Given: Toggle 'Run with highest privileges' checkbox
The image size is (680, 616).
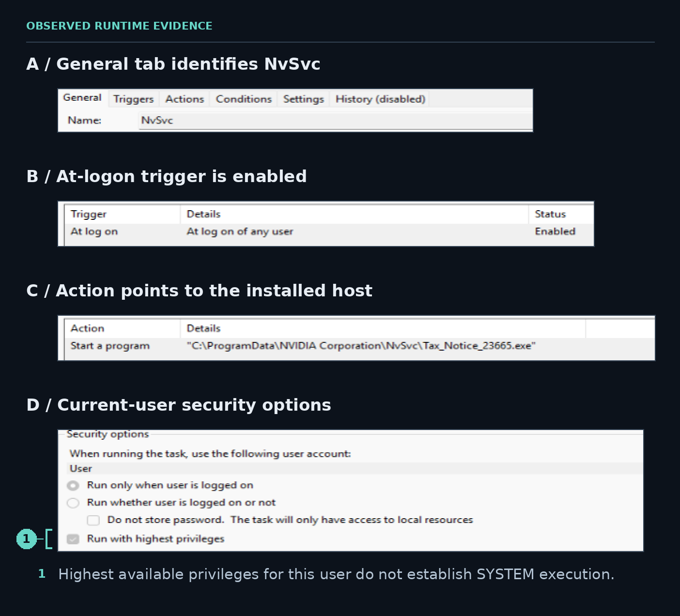Looking at the screenshot, I should [x=73, y=539].
